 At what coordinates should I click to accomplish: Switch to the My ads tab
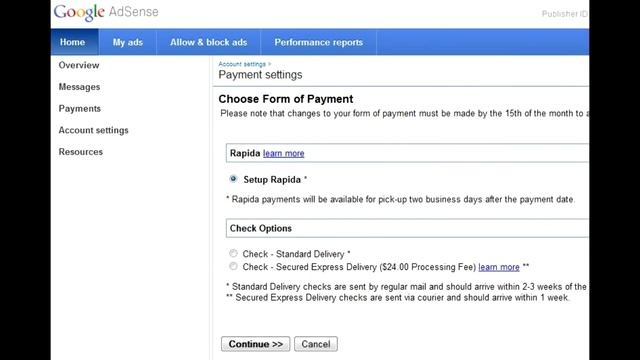pyautogui.click(x=128, y=42)
